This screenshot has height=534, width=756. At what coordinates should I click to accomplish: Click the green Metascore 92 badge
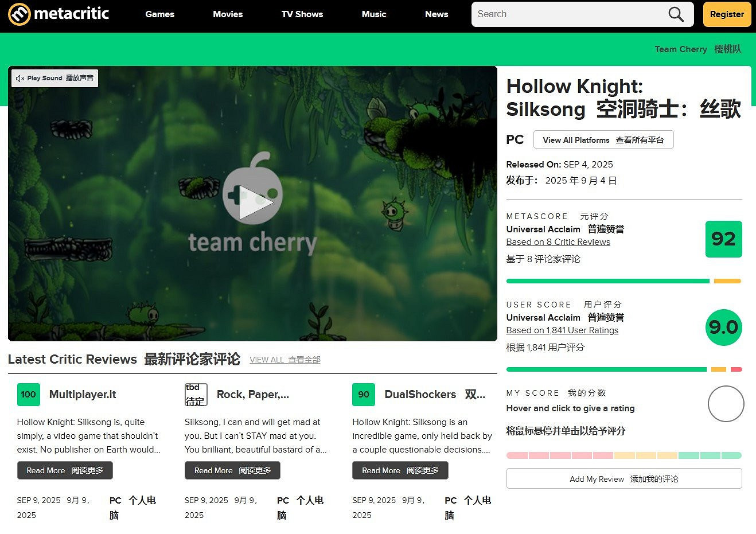coord(723,239)
